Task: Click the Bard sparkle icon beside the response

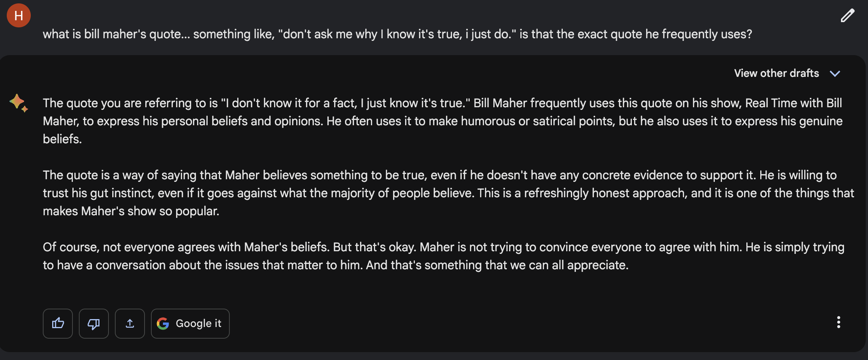Action: coord(18,103)
